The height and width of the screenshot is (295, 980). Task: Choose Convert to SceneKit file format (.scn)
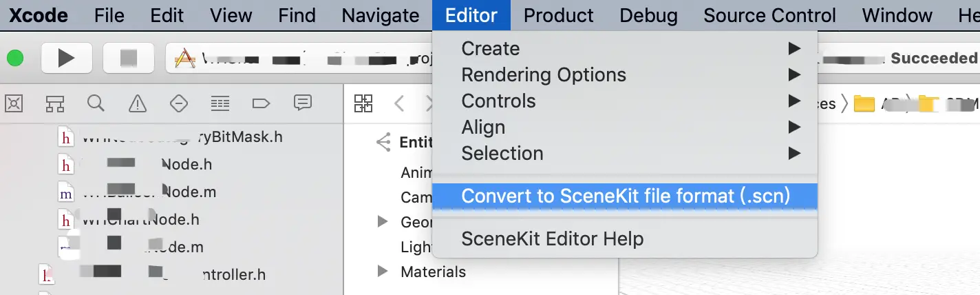(625, 196)
